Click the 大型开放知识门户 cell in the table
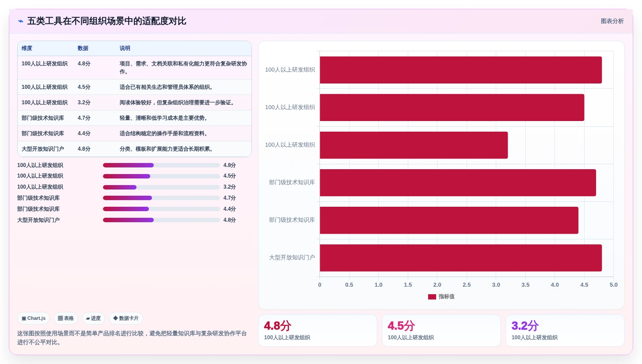This screenshot has width=642, height=364. (x=46, y=149)
